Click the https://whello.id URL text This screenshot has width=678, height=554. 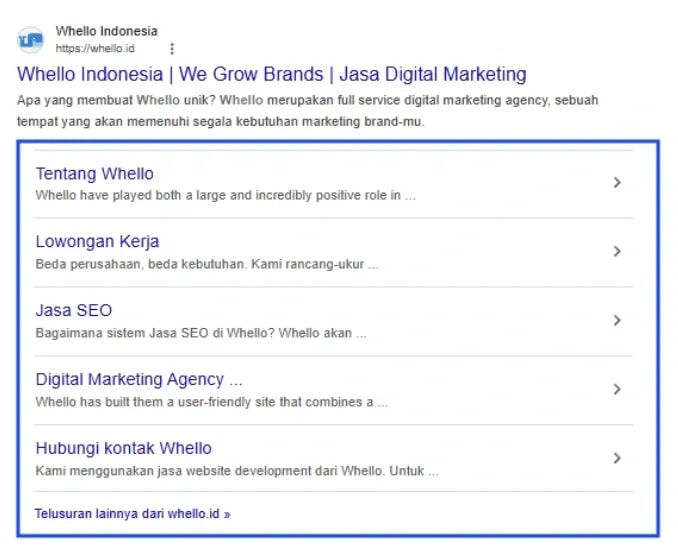tap(94, 48)
